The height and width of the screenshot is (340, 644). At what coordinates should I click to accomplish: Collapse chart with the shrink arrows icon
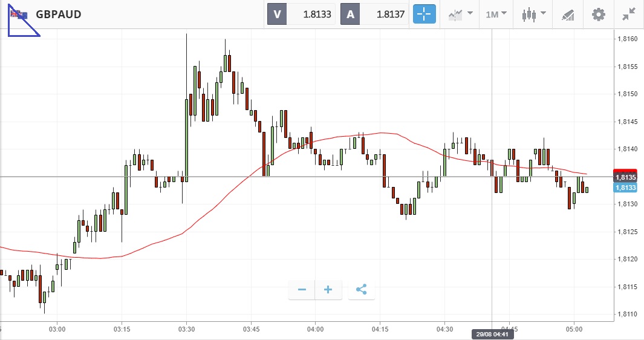(629, 14)
